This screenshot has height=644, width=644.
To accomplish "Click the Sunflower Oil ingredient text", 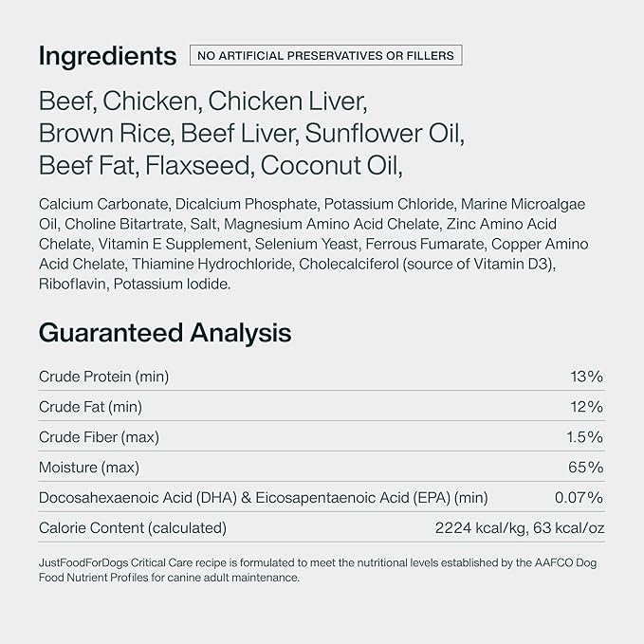I will (384, 134).
